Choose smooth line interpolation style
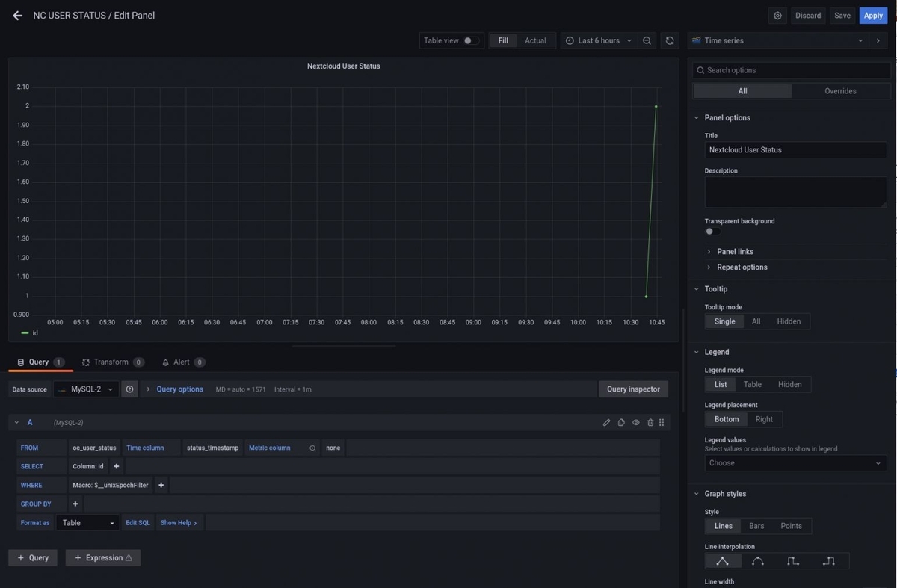 point(757,560)
